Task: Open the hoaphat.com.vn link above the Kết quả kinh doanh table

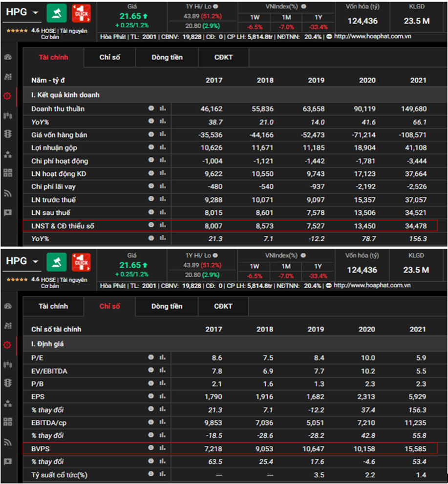Action: coord(372,37)
